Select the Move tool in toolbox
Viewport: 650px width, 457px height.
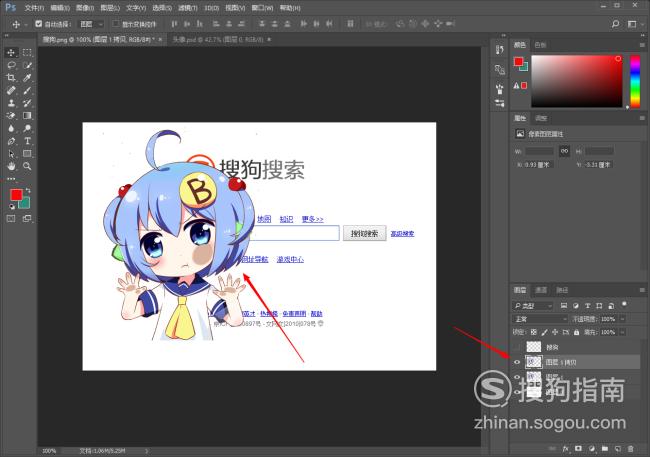point(11,52)
